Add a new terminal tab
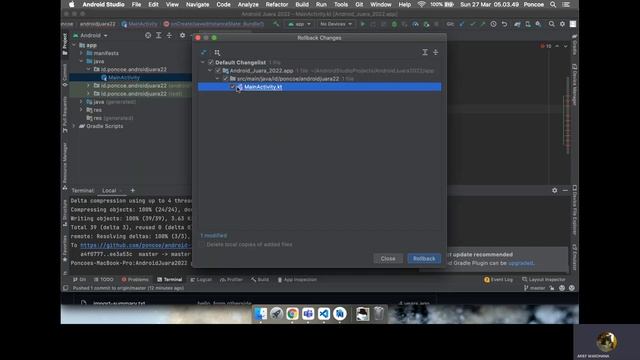This screenshot has width=640, height=360. (x=132, y=190)
